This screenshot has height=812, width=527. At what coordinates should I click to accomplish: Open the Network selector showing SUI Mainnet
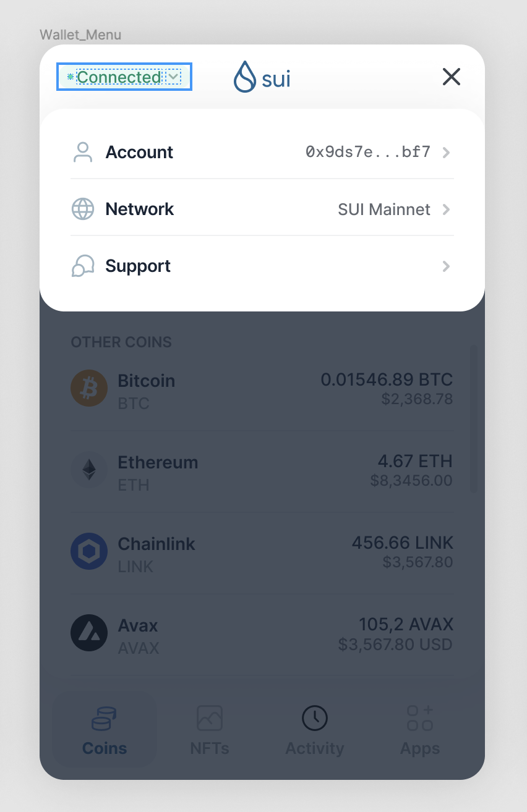(383, 209)
